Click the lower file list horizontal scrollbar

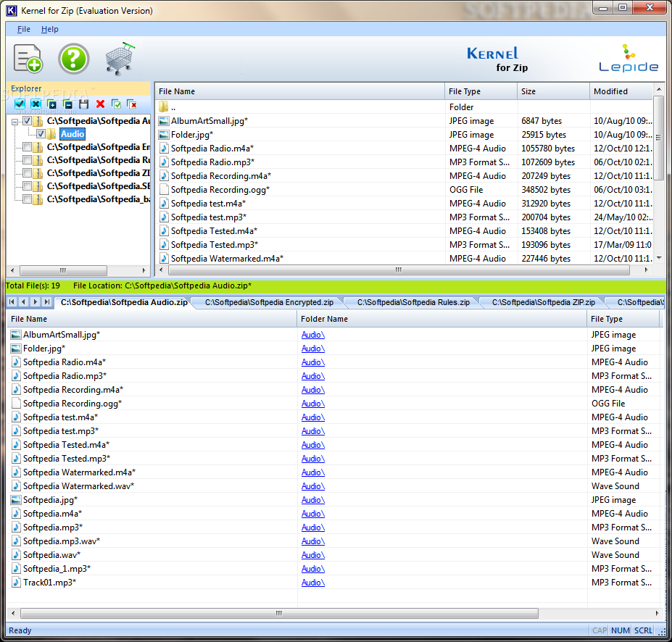click(x=279, y=613)
